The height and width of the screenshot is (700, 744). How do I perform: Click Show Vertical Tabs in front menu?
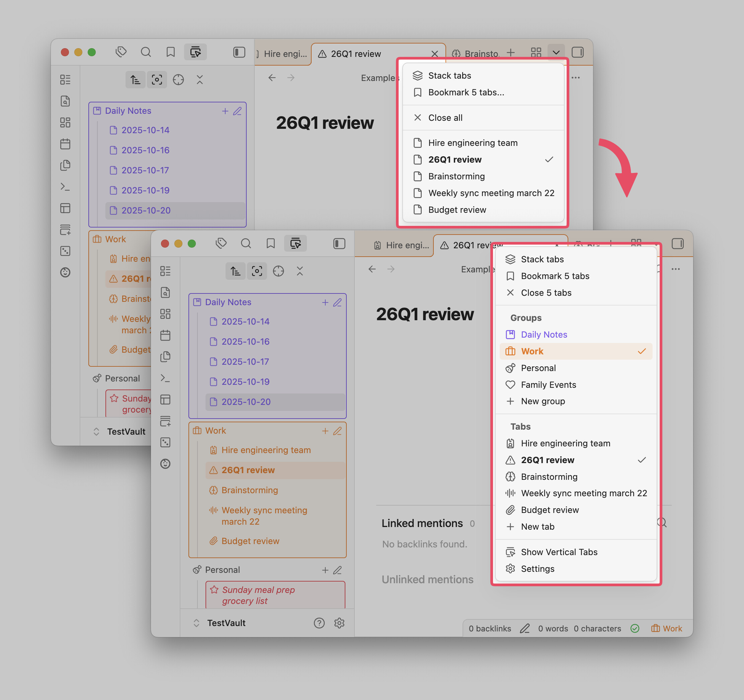(576, 552)
